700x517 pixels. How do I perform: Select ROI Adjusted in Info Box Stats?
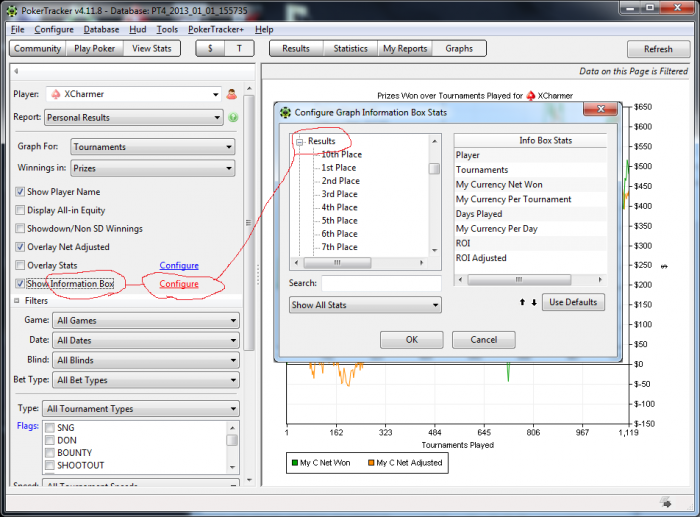[530, 258]
